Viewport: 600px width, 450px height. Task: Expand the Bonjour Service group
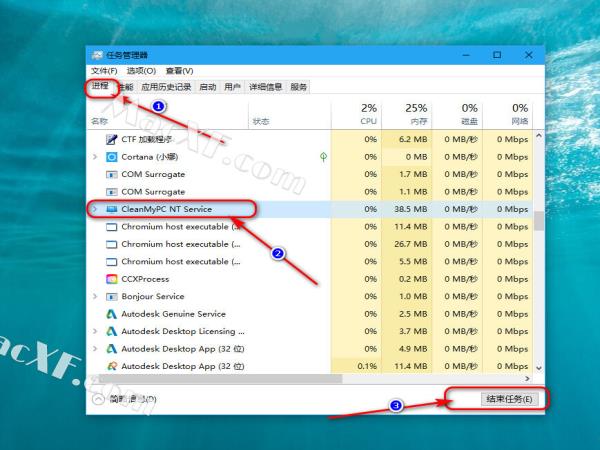tap(95, 297)
